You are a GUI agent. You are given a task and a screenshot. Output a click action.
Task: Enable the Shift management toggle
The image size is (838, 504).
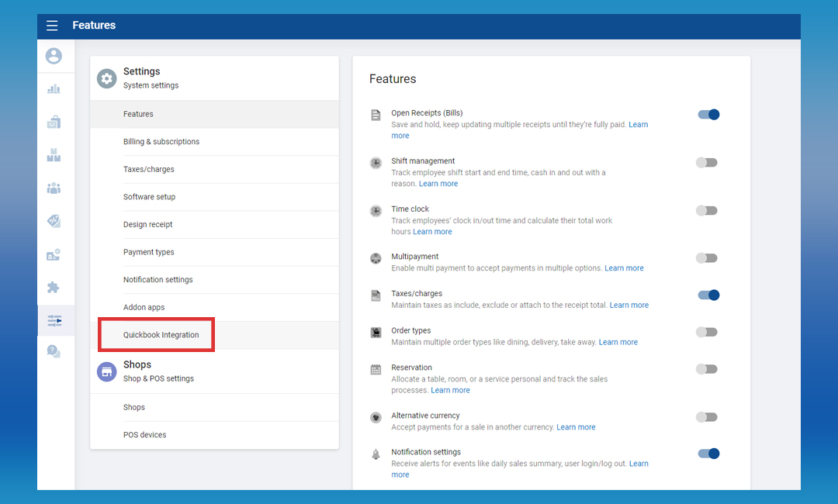pos(706,163)
